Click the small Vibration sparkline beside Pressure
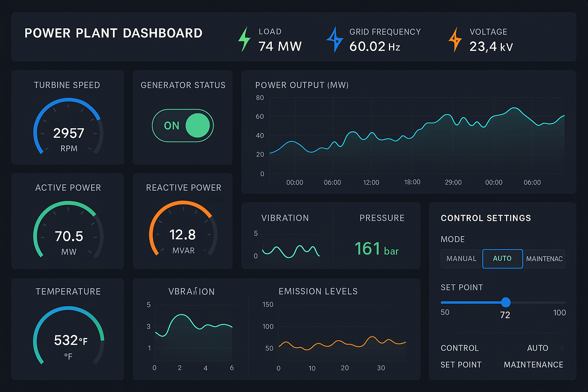The height and width of the screenshot is (392, 588). [x=290, y=251]
